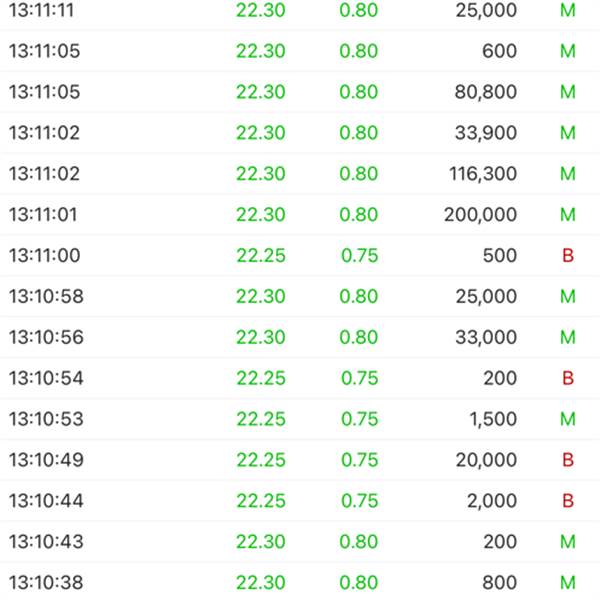
Task: Click the green M marker at 13:10:58
Action: pos(568,297)
